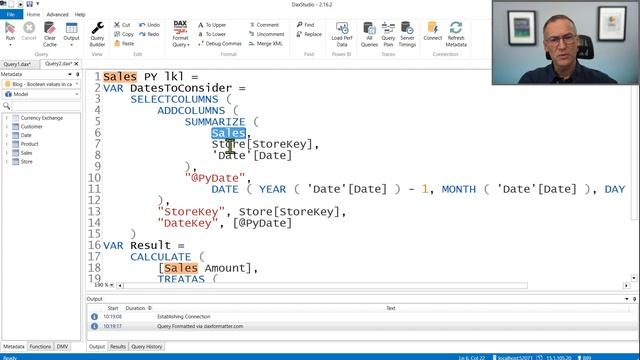640x360 pixels.
Task: Switch to the Advanced ribbon tab
Action: click(57, 14)
